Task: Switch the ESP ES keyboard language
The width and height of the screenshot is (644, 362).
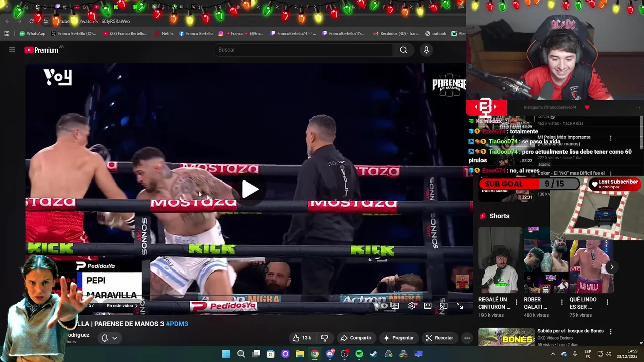Action: pyautogui.click(x=588, y=354)
